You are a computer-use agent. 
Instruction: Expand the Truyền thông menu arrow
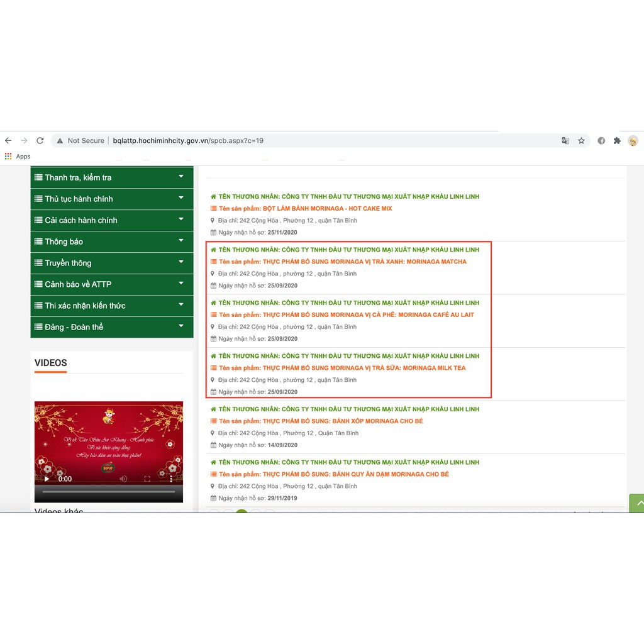[180, 262]
